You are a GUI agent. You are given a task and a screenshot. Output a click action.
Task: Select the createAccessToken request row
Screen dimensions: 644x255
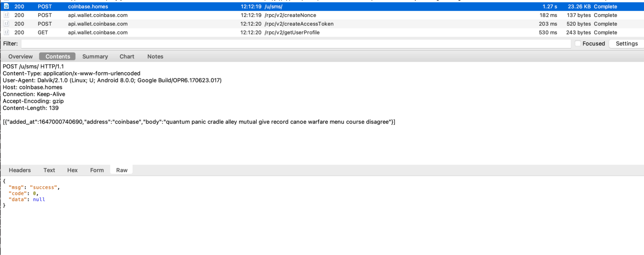pos(322,24)
